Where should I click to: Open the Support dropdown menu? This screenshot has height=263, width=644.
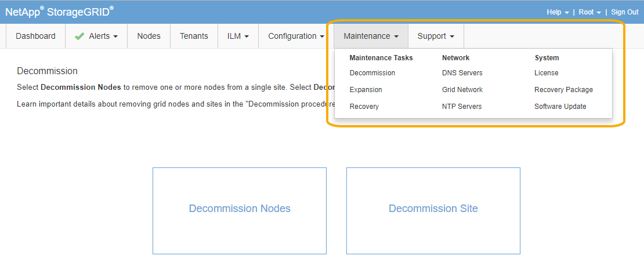coord(436,36)
